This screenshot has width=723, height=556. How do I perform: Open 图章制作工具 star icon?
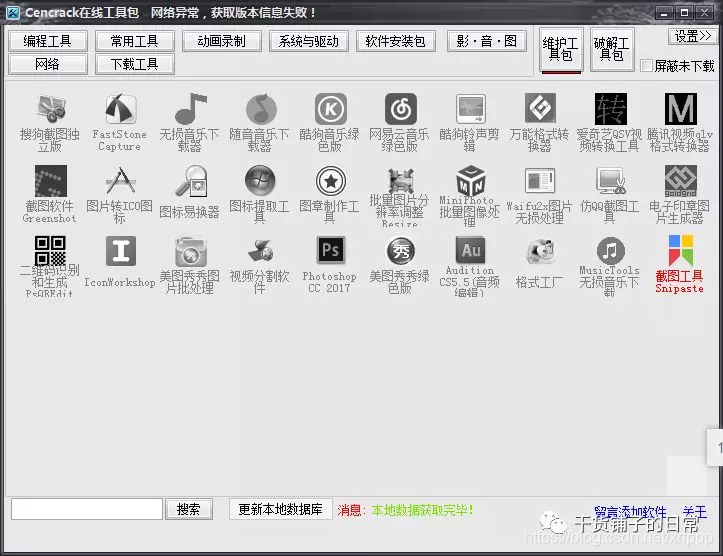(330, 181)
